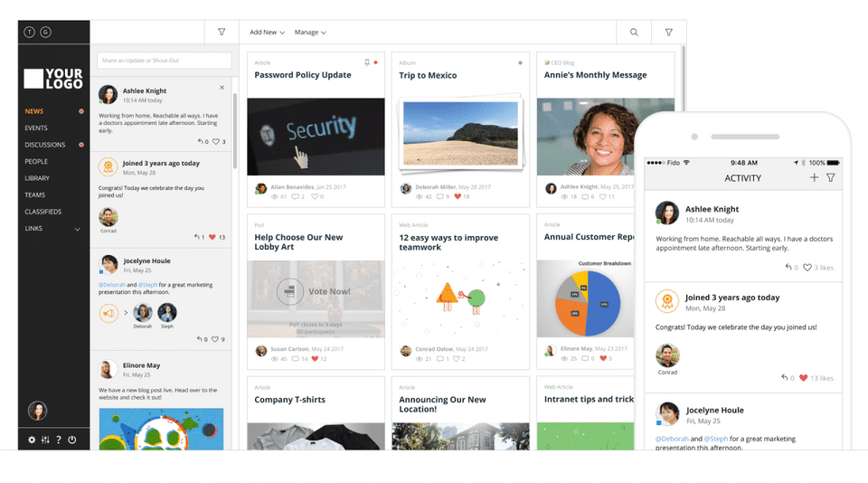Tap reply arrow on mobile Ashlee Knight post
This screenshot has height=483, width=868.
[788, 267]
